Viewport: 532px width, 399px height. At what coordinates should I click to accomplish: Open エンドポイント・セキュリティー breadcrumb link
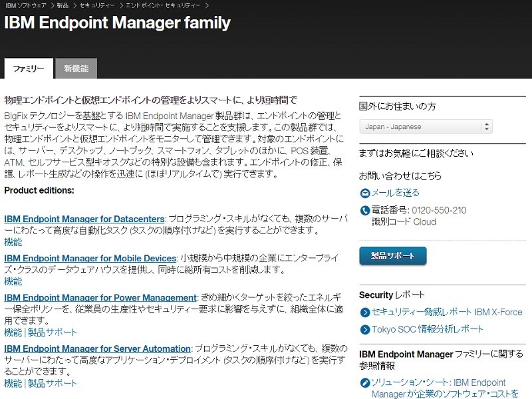point(163,5)
